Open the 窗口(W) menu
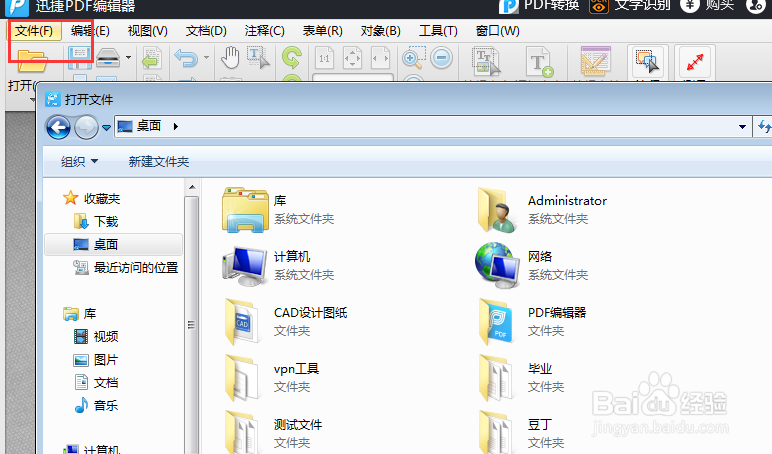 point(498,31)
